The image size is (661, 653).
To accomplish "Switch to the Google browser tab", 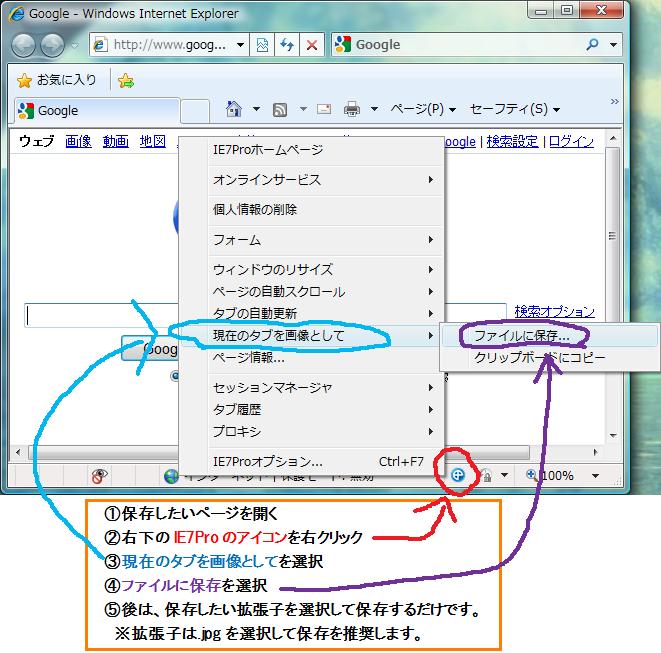I will pos(97,111).
